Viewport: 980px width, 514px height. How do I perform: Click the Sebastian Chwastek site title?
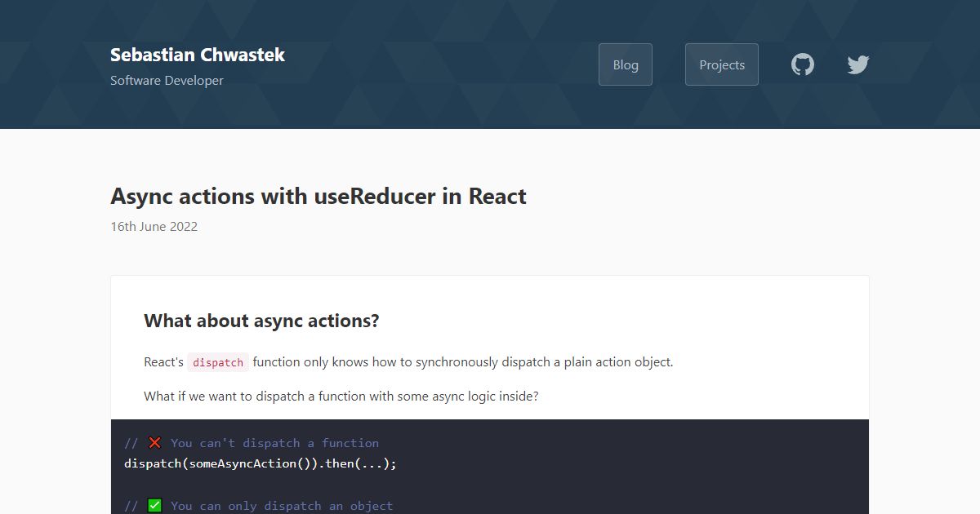click(x=198, y=55)
